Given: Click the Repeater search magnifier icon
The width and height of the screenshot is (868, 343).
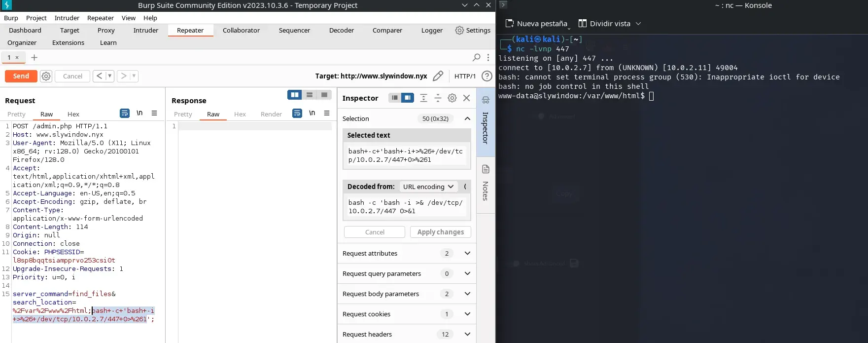Looking at the screenshot, I should [x=476, y=57].
